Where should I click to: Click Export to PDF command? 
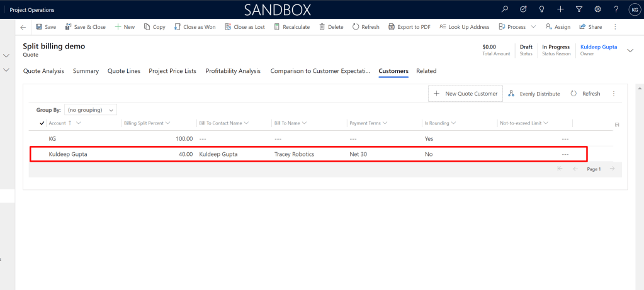[x=409, y=27]
